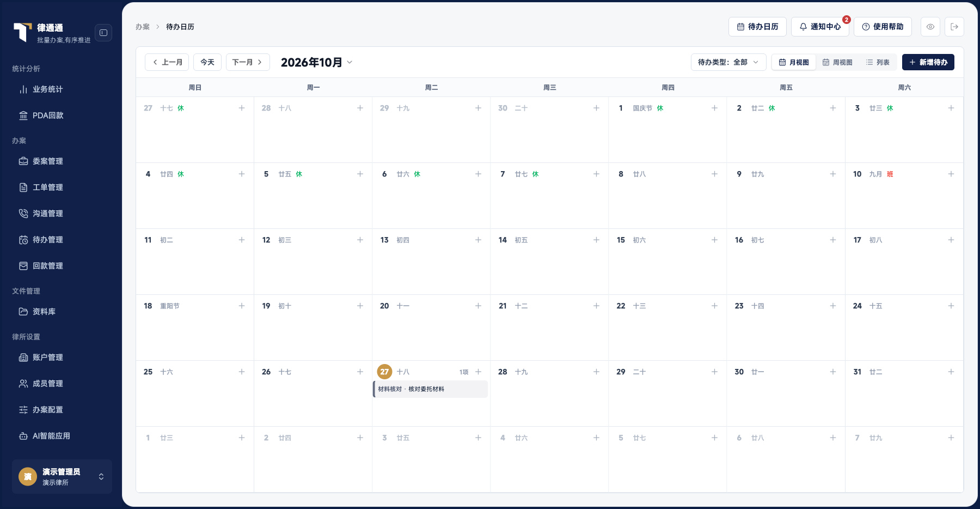Open the 材料核对 · 核对委托材料 event
Screen dimensions: 980x509
click(x=430, y=389)
